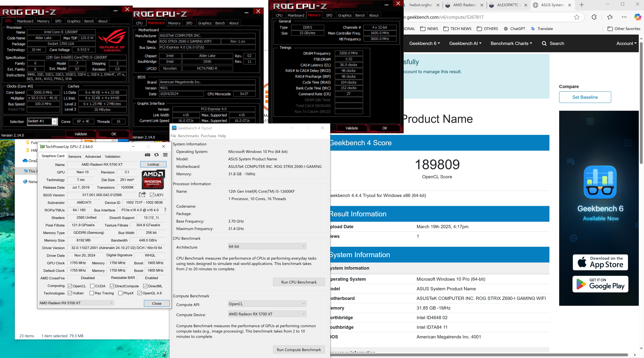Click browser extensions puzzle icon

[x=594, y=17]
